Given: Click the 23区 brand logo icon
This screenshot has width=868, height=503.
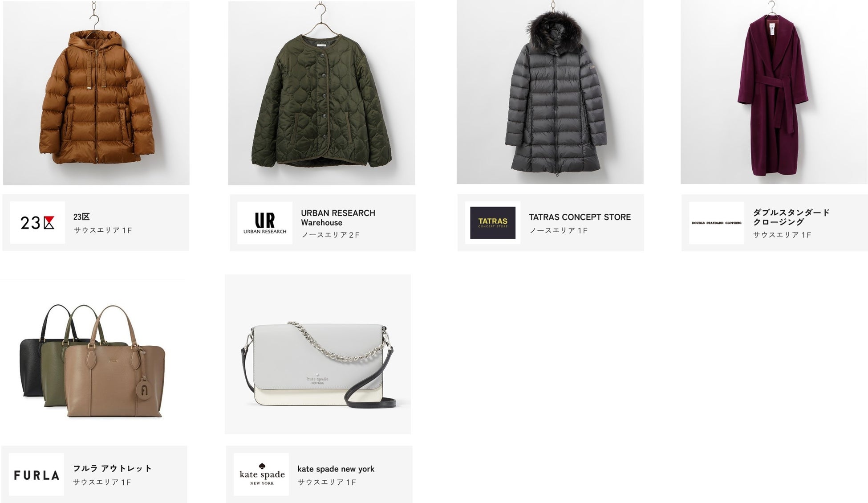Looking at the screenshot, I should (37, 222).
